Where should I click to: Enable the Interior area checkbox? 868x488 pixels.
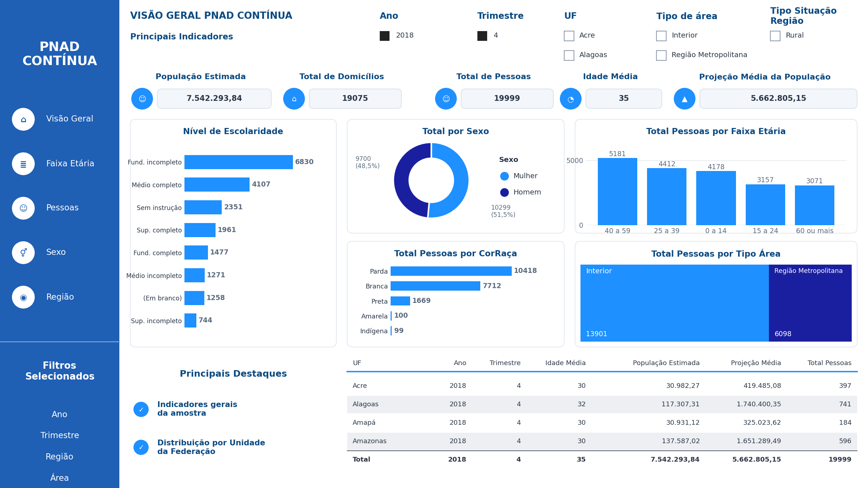click(661, 36)
